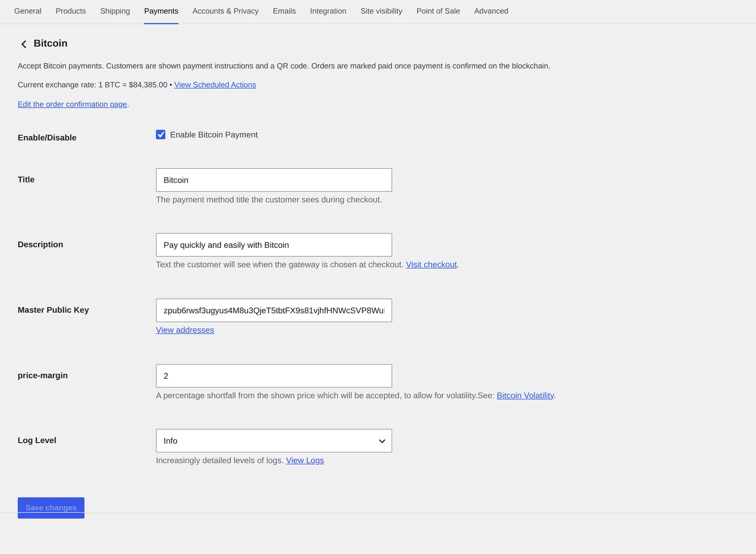The width and height of the screenshot is (756, 554).
Task: Open the Emails tab
Action: 284,11
